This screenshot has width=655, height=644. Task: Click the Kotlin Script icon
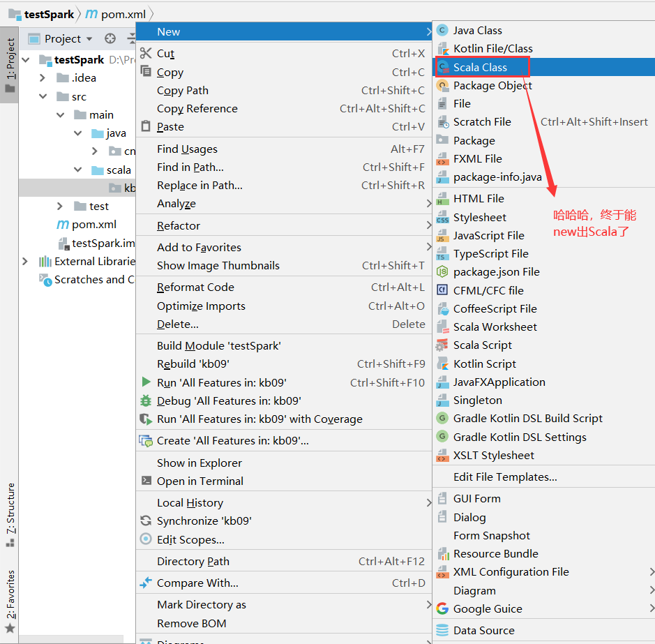click(442, 364)
